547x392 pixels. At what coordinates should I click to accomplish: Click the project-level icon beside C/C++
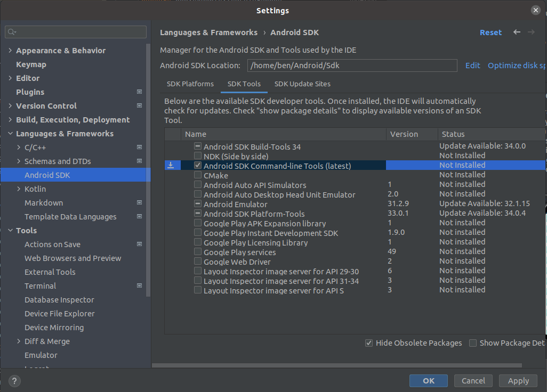(x=139, y=148)
